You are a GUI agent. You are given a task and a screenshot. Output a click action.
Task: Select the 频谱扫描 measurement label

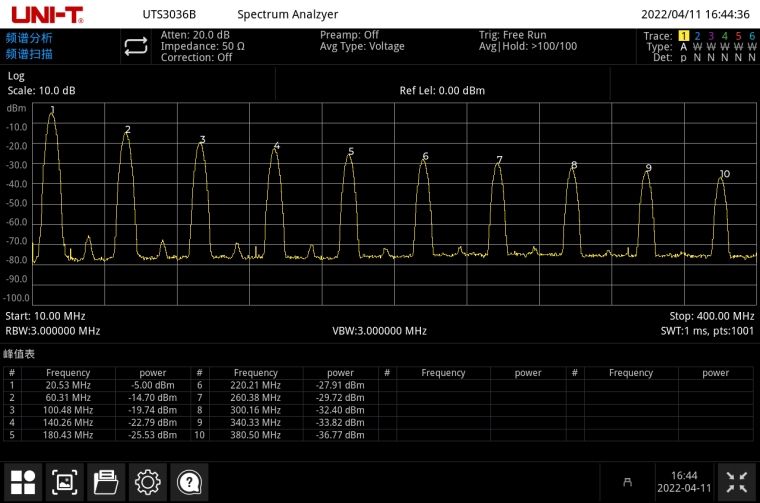tap(29, 54)
